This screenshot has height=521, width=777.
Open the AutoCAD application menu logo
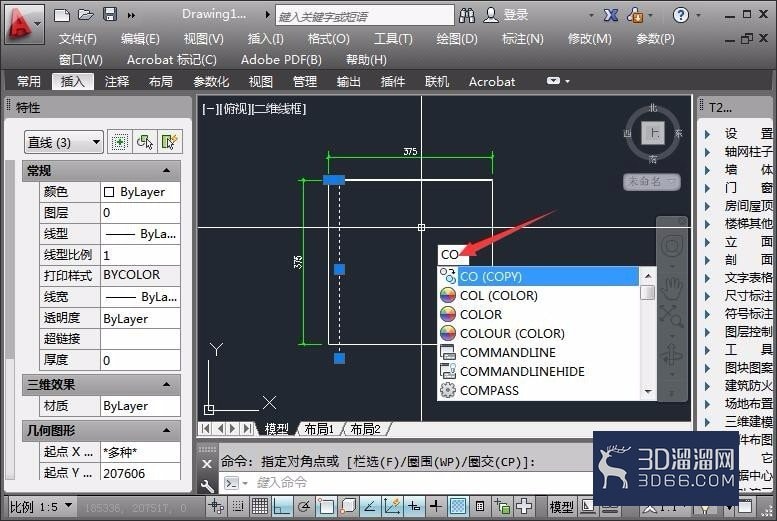(24, 23)
